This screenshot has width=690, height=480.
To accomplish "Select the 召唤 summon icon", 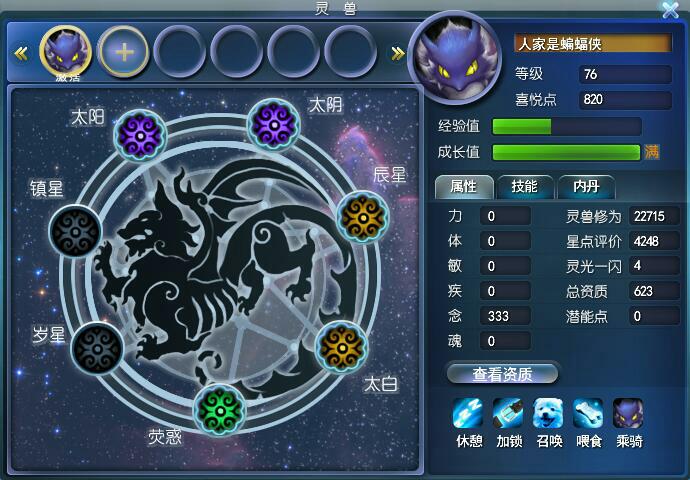I will coord(548,413).
